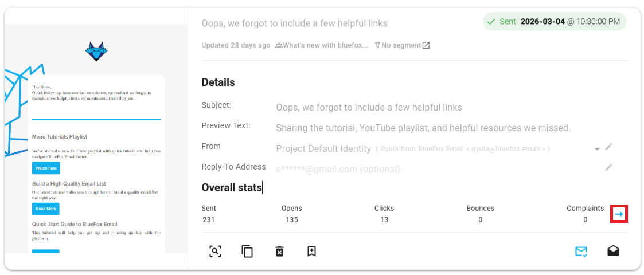Click the BlueFox fox logo in the email preview

tap(96, 52)
